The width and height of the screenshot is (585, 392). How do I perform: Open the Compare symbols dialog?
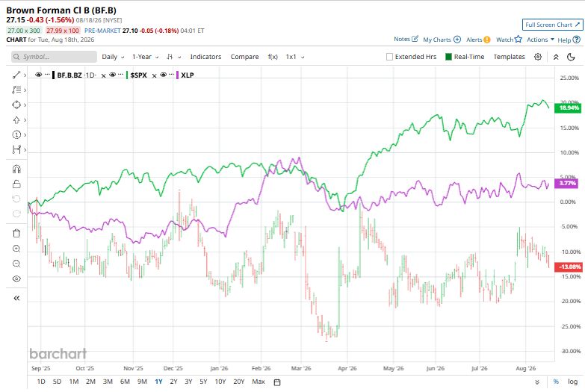pos(244,57)
